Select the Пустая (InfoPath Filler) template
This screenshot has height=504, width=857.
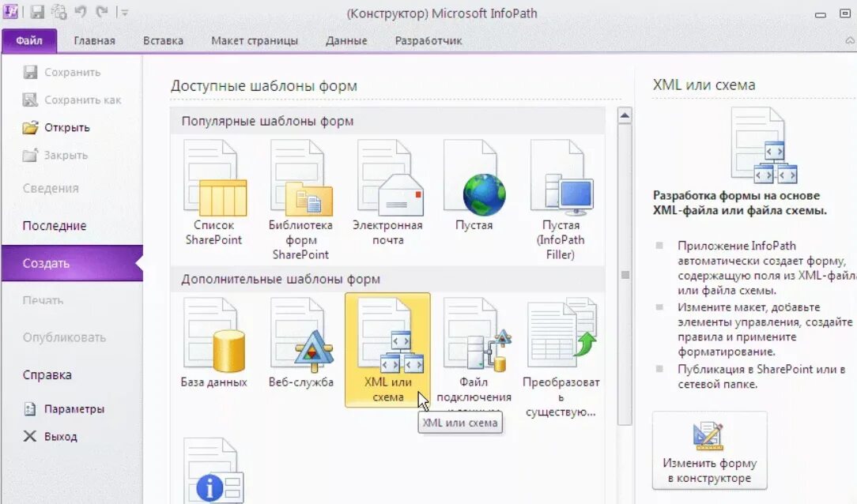[561, 201]
